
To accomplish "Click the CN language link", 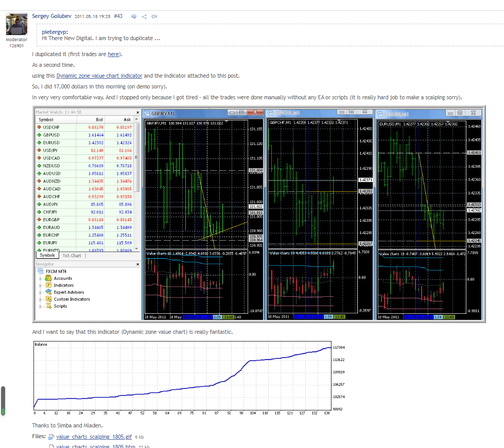I will coord(154,16).
